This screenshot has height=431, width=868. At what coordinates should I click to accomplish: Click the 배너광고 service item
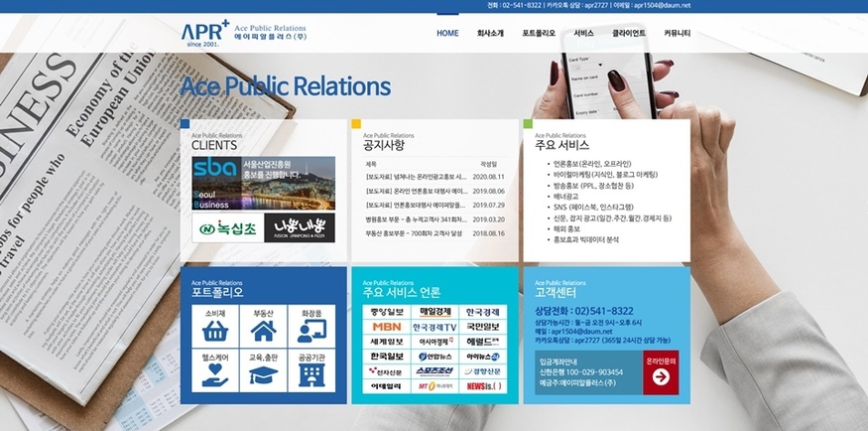click(566, 196)
